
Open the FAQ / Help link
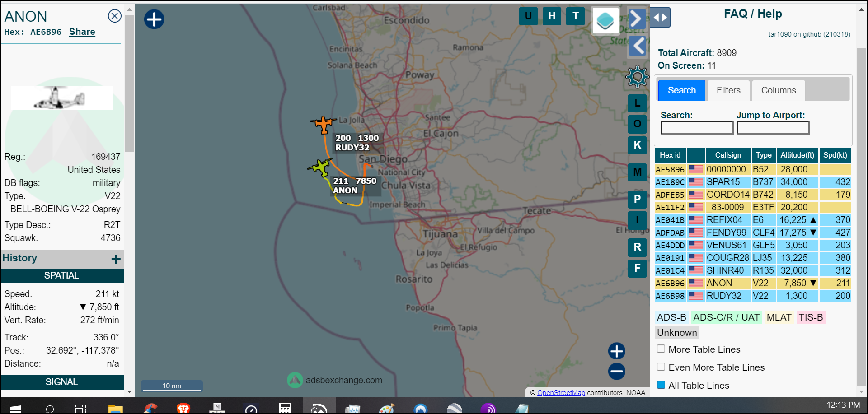[753, 14]
